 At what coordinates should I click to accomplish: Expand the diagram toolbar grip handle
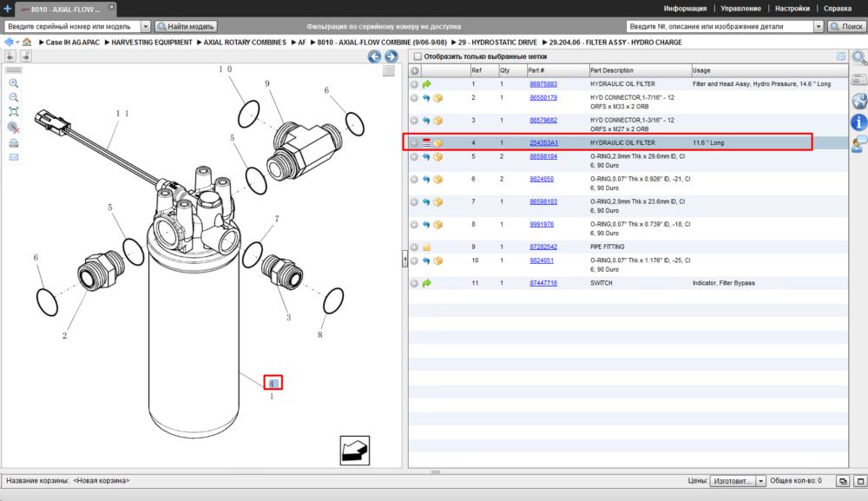tap(13, 70)
